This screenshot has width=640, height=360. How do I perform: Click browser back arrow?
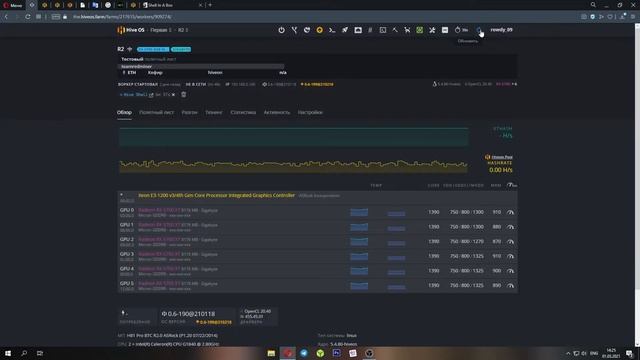[x=6, y=17]
